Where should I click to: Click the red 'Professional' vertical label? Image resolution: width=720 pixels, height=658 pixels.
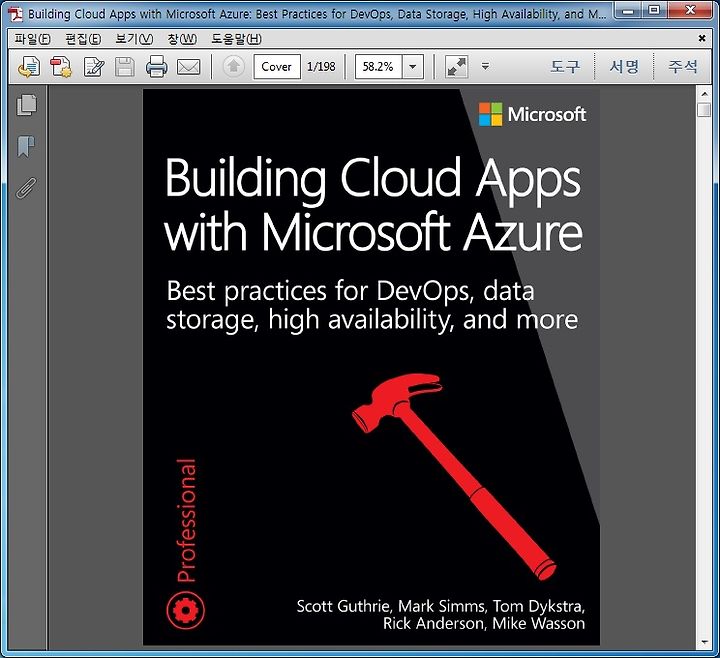pyautogui.click(x=186, y=521)
